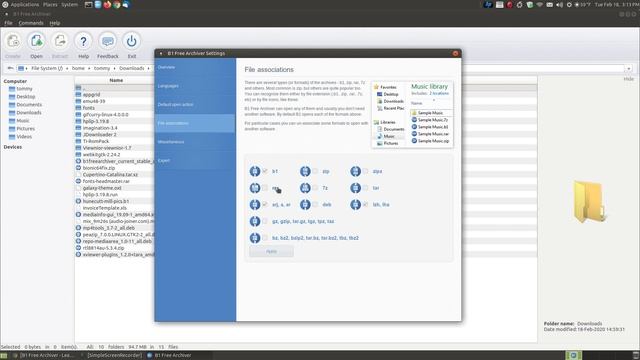Click the Feedback speech bubble icon
The image size is (640, 360).
click(108, 41)
